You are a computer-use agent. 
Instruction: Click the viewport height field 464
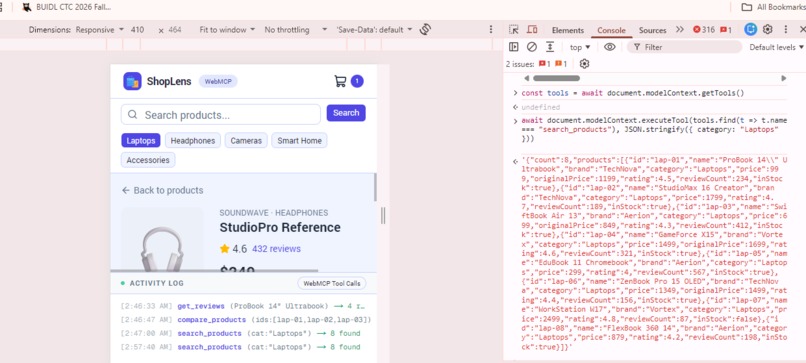[x=175, y=30]
